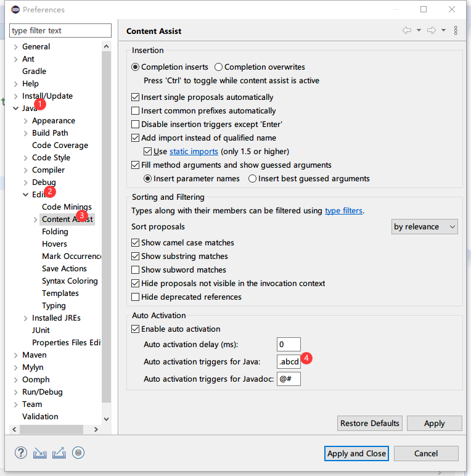Viewport: 471px width, 476px height.
Task: Expand the Maven tree node
Action: [x=16, y=355]
